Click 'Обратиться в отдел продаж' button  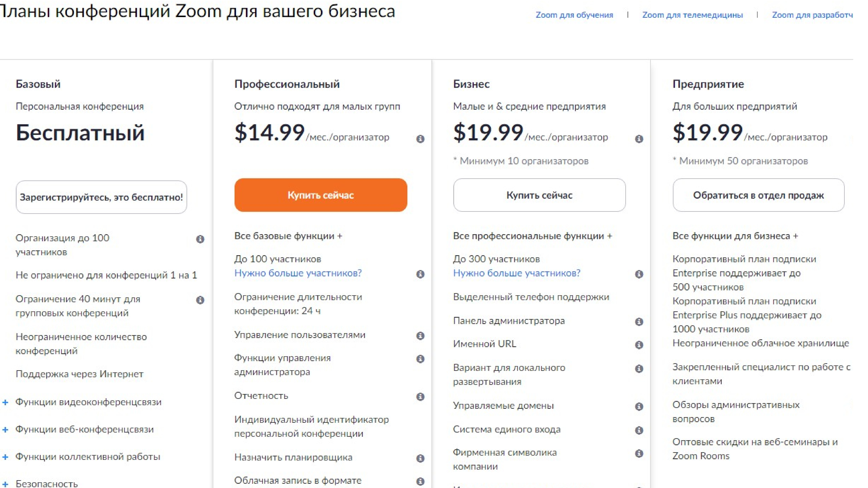pos(758,195)
